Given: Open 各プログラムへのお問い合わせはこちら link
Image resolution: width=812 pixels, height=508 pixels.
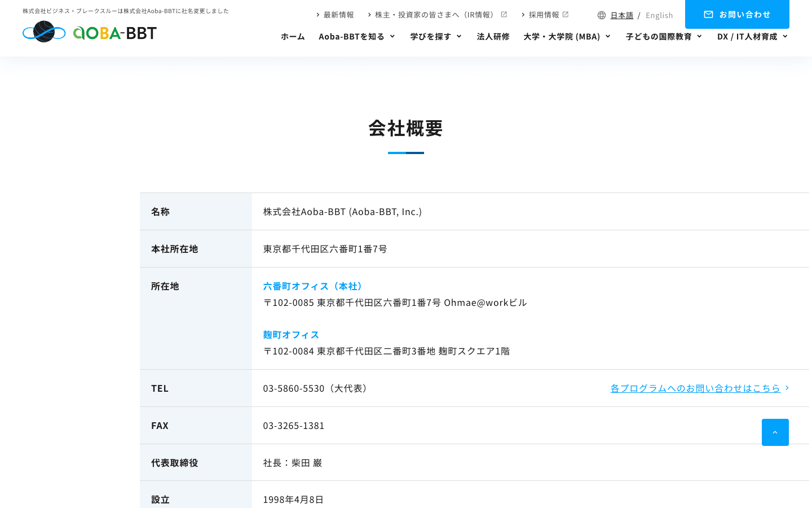Looking at the screenshot, I should [x=695, y=388].
